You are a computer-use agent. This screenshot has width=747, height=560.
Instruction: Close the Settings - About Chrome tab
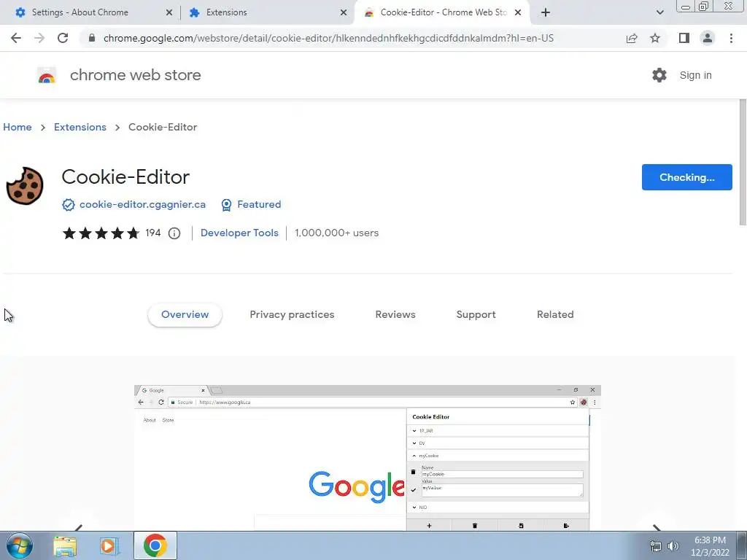point(169,13)
